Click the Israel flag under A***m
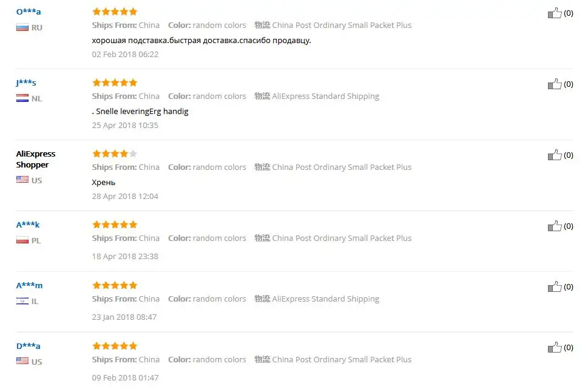 [x=22, y=301]
